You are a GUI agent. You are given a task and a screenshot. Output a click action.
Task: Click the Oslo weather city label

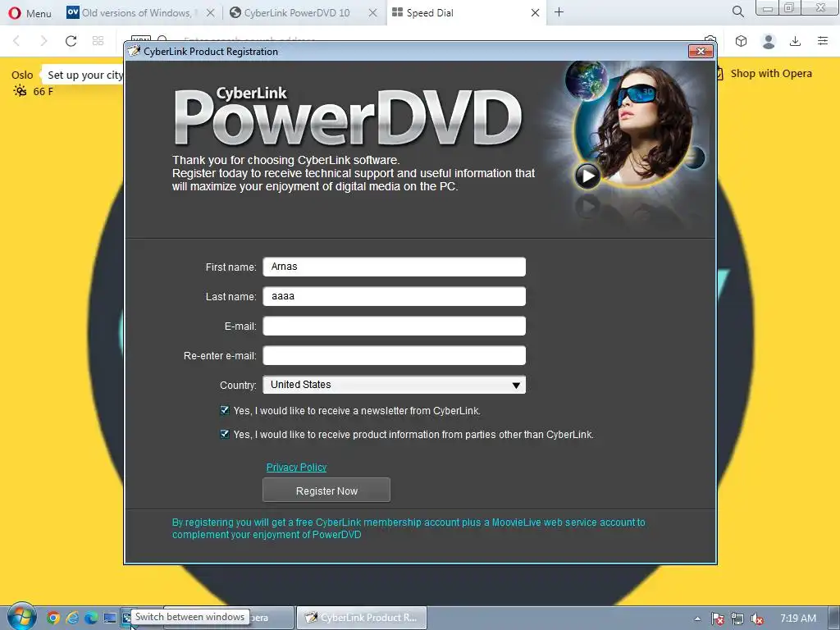tap(22, 75)
